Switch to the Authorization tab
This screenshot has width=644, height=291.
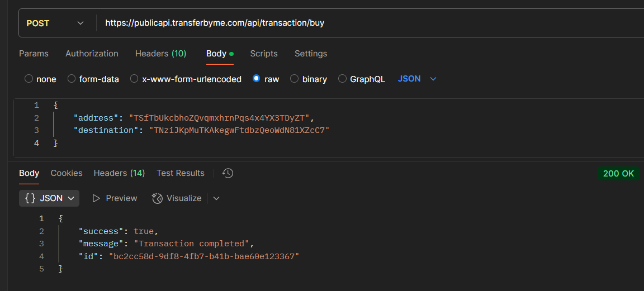point(92,54)
